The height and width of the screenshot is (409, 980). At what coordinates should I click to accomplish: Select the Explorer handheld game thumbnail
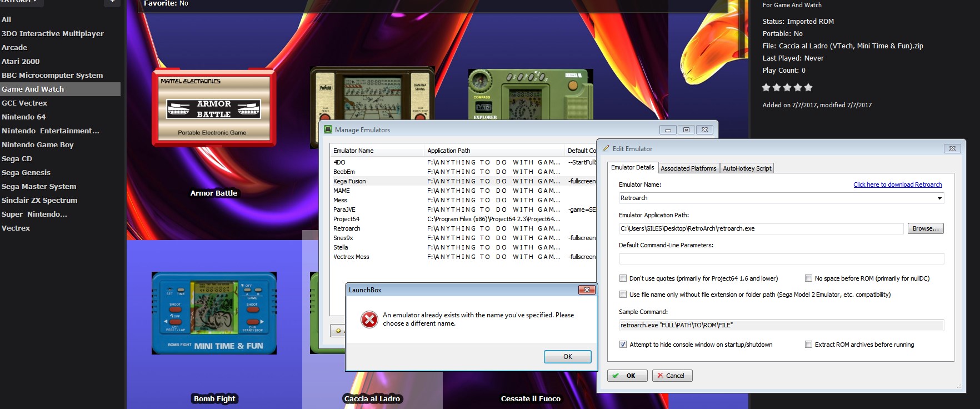(x=531, y=94)
